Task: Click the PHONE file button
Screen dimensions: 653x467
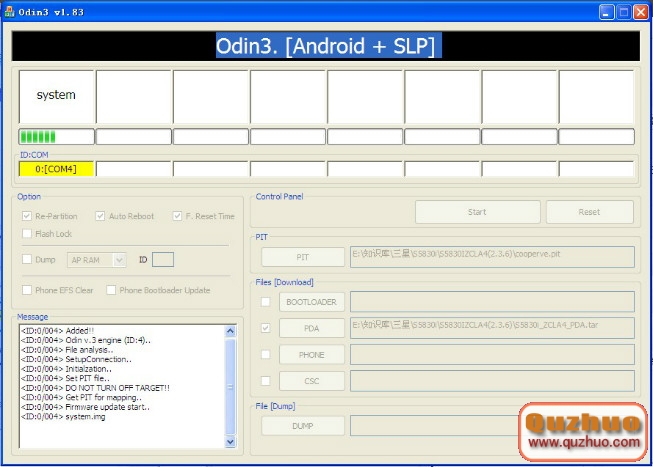Action: point(312,355)
